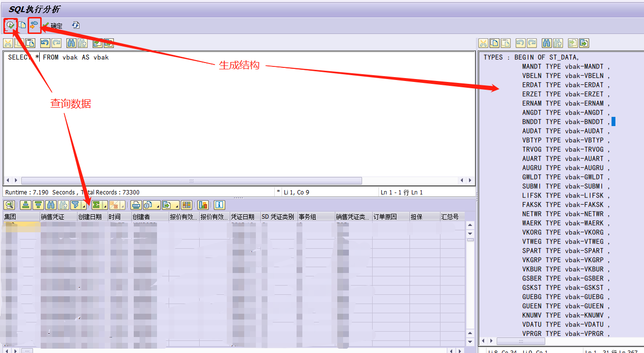Open the print icon in the results toolbar
The height and width of the screenshot is (353, 644).
(136, 205)
